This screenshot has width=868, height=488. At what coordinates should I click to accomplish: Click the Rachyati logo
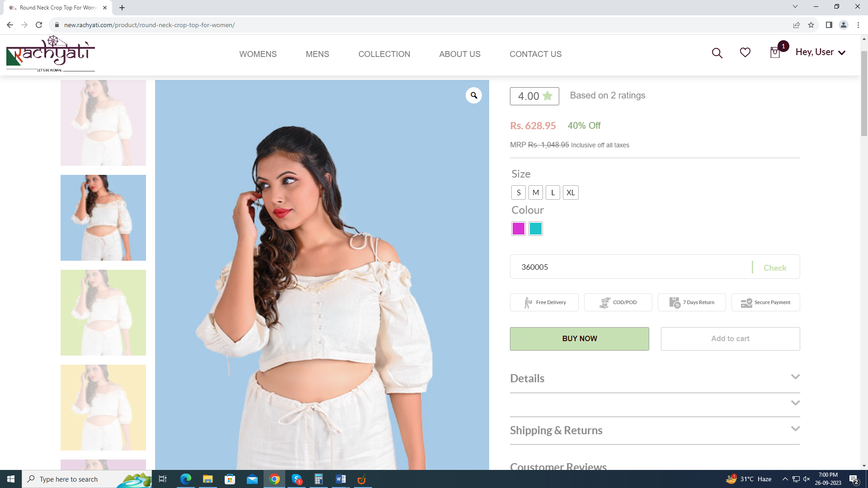pos(51,54)
